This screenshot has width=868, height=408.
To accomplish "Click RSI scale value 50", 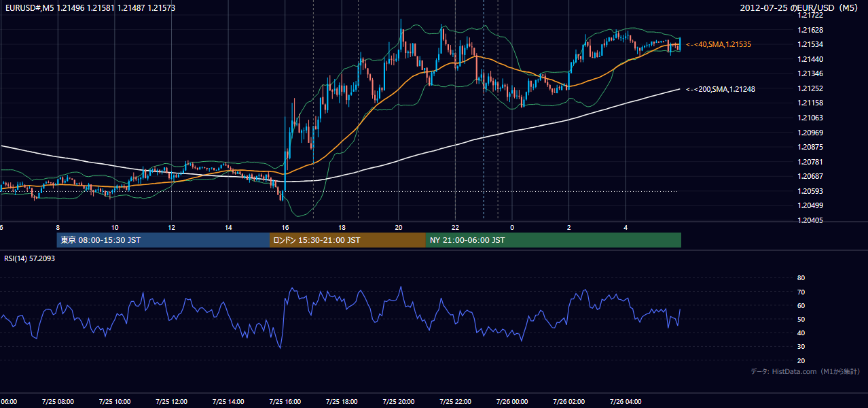I will [801, 319].
